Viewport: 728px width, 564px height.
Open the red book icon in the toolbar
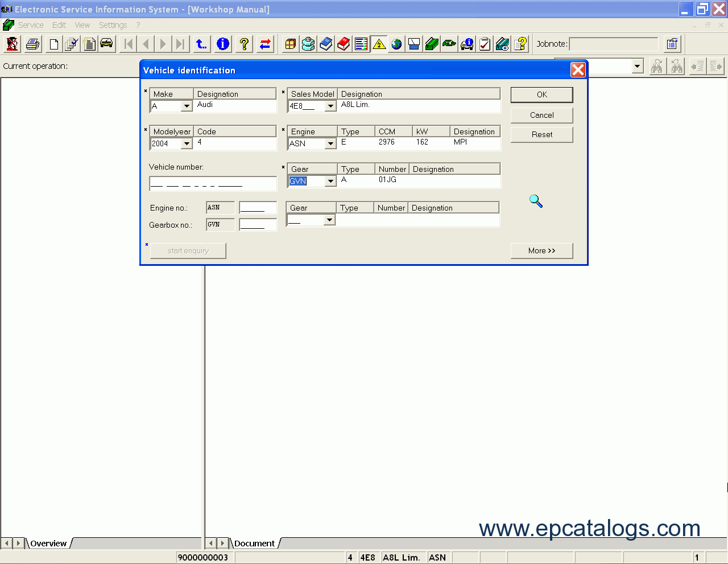(344, 44)
